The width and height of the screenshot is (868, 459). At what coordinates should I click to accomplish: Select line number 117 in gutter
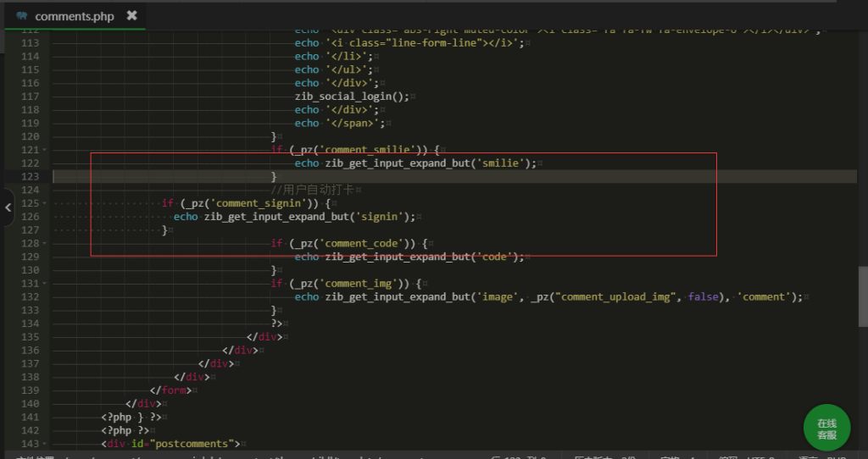(29, 97)
